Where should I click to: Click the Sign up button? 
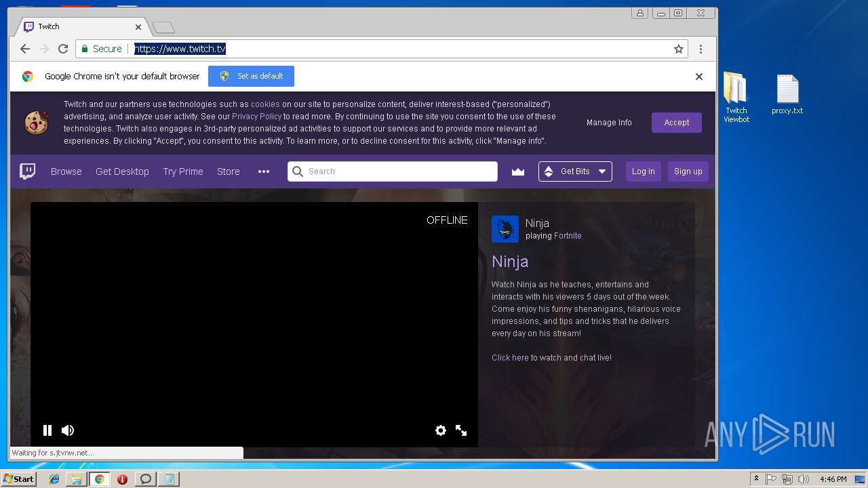click(x=688, y=171)
